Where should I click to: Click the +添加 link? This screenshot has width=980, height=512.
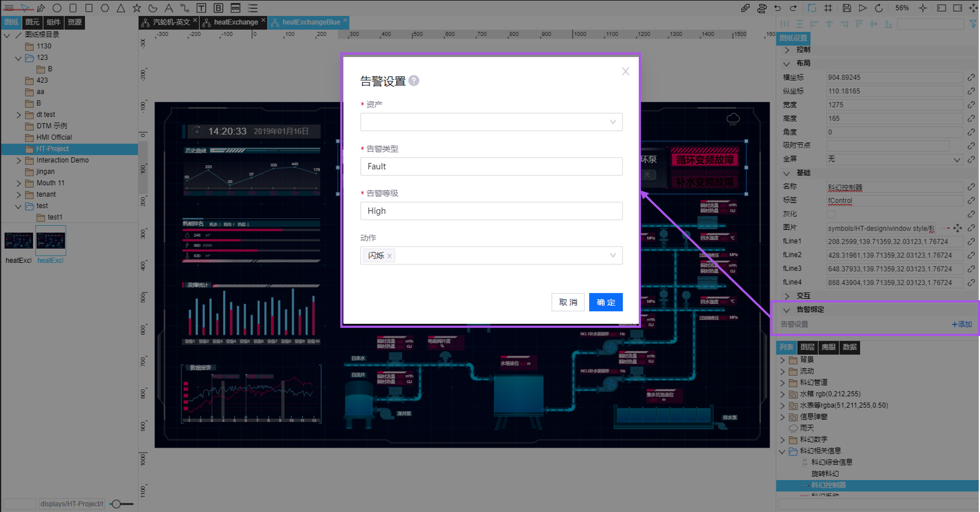click(x=961, y=324)
